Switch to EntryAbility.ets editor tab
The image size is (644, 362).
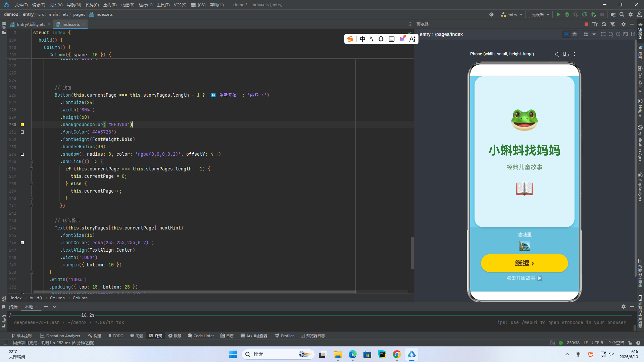click(31, 24)
